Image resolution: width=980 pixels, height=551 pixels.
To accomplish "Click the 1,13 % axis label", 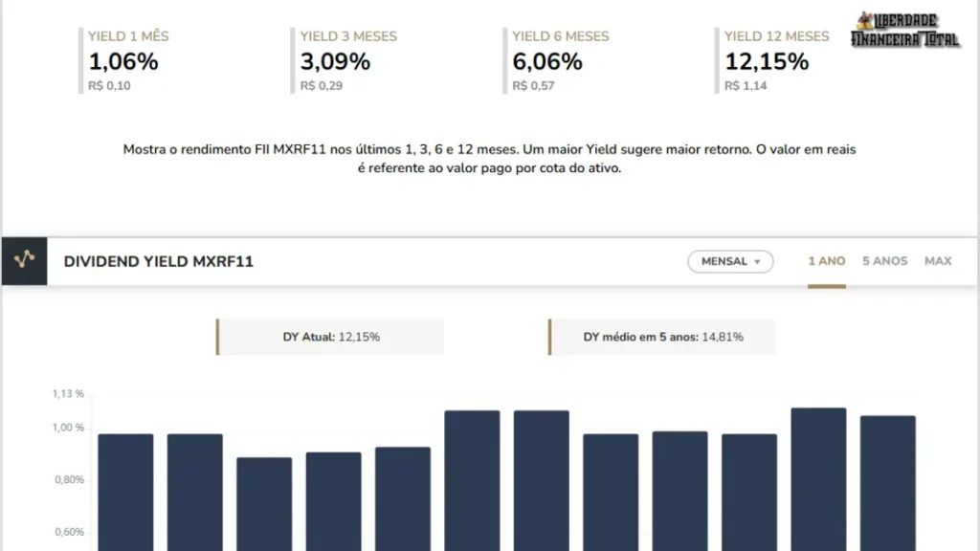I will 68,393.
